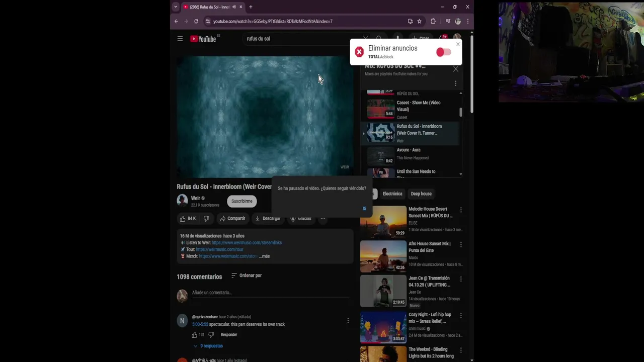Mute the tab using the tab speaker icon

pyautogui.click(x=234, y=7)
